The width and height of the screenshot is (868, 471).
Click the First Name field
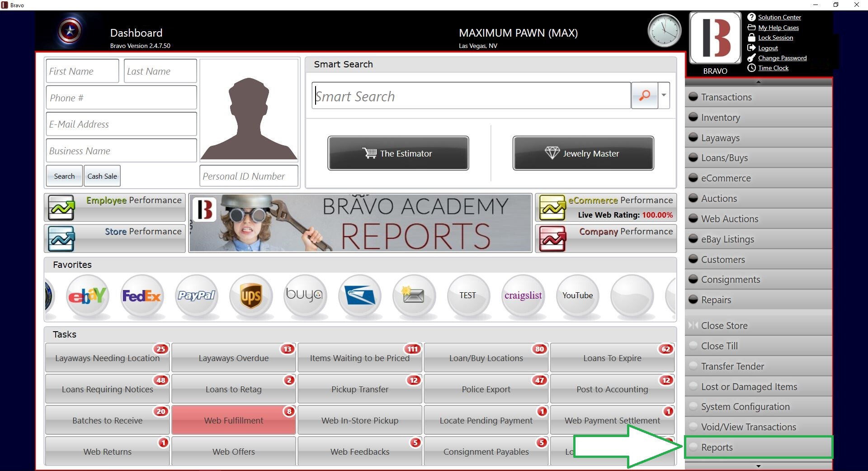tap(82, 71)
